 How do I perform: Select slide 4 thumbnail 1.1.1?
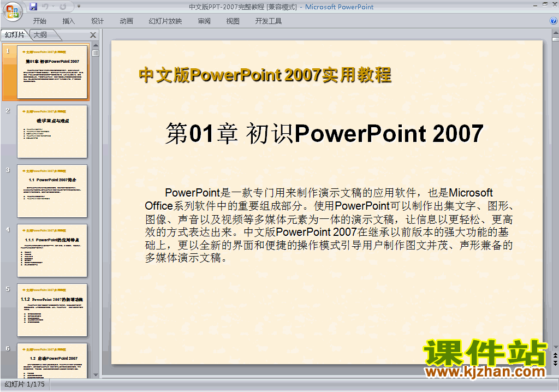52,251
